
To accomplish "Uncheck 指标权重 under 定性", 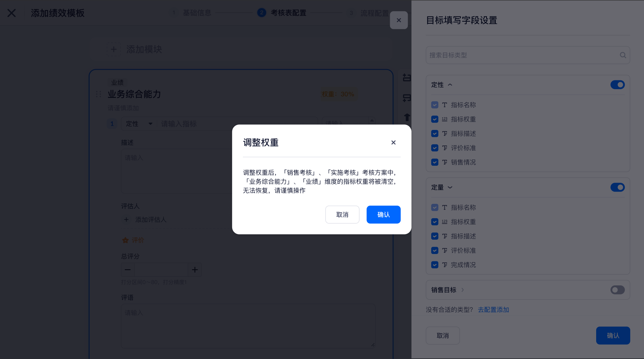I will (435, 119).
